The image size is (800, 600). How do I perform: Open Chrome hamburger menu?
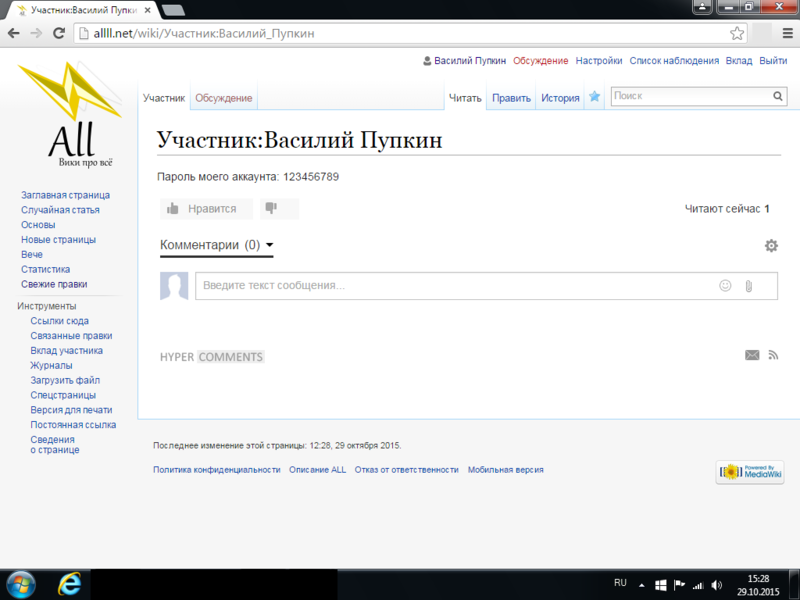pyautogui.click(x=787, y=34)
